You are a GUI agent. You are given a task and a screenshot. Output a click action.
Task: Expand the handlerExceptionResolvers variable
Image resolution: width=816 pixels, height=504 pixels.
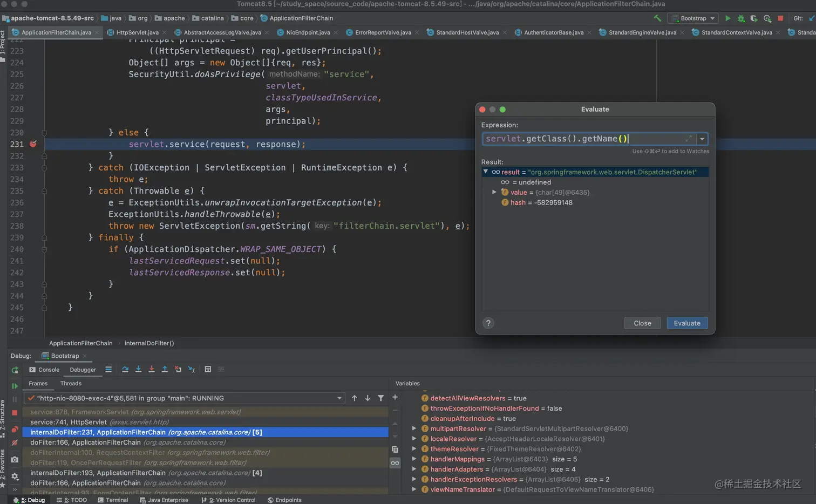point(414,480)
